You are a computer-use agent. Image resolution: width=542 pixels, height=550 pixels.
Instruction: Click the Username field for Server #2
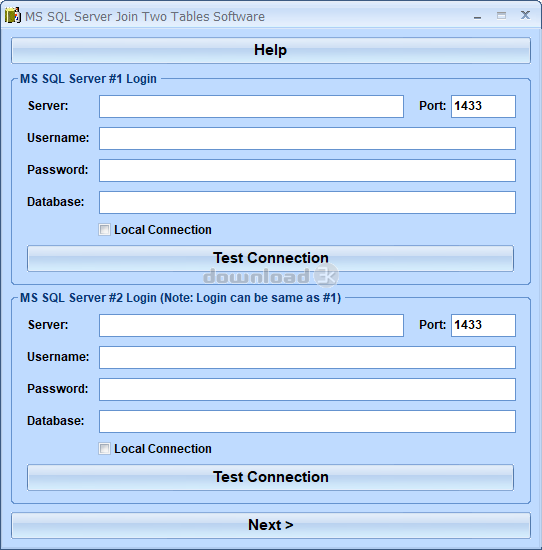click(307, 357)
